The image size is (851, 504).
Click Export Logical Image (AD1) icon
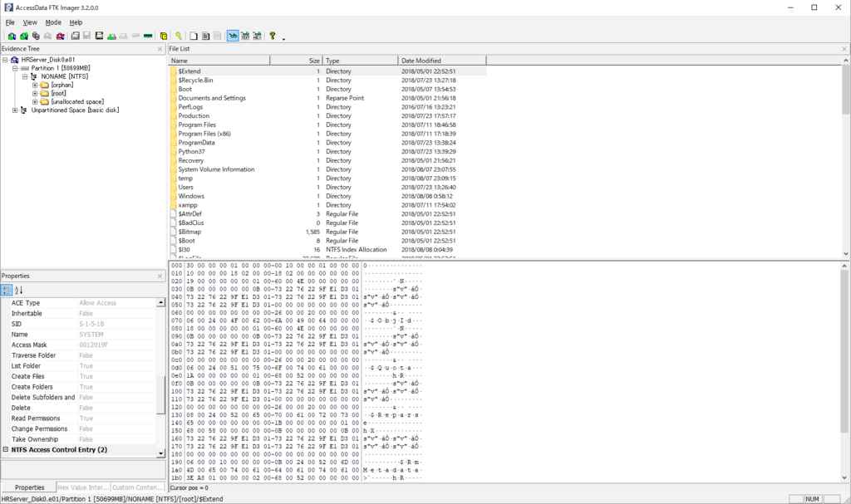(x=99, y=36)
